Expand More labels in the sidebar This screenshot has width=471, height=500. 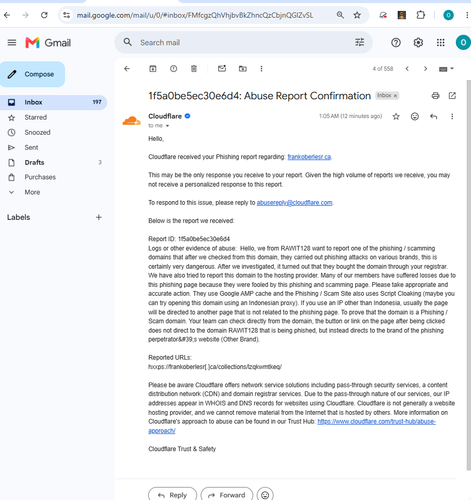click(32, 192)
